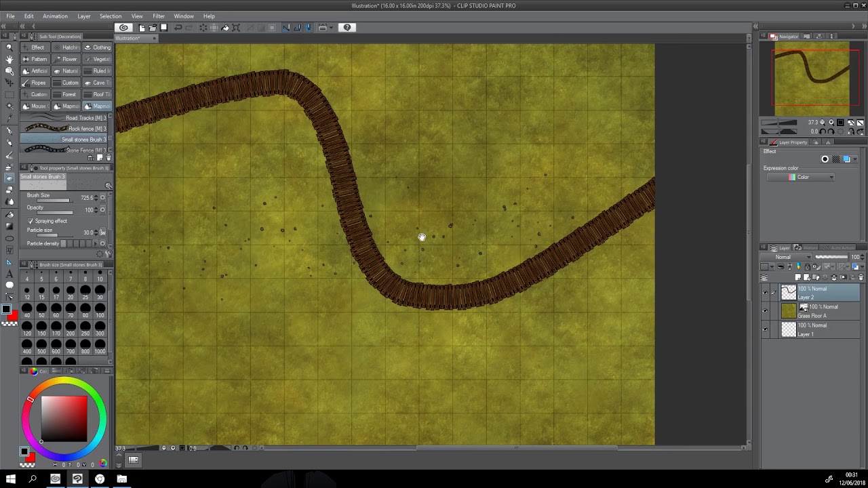Choose the Flower sub tool group
This screenshot has width=868, height=488.
tap(66, 59)
